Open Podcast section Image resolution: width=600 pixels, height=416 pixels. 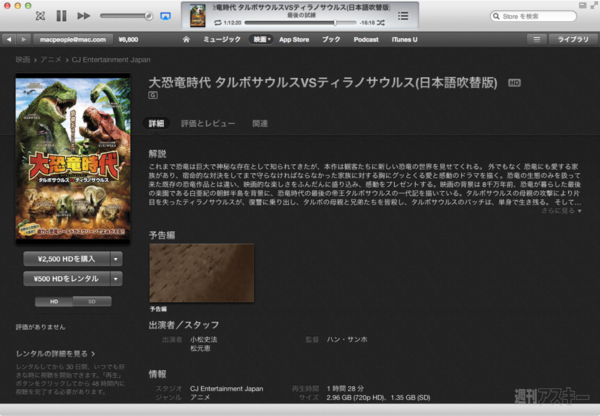366,39
